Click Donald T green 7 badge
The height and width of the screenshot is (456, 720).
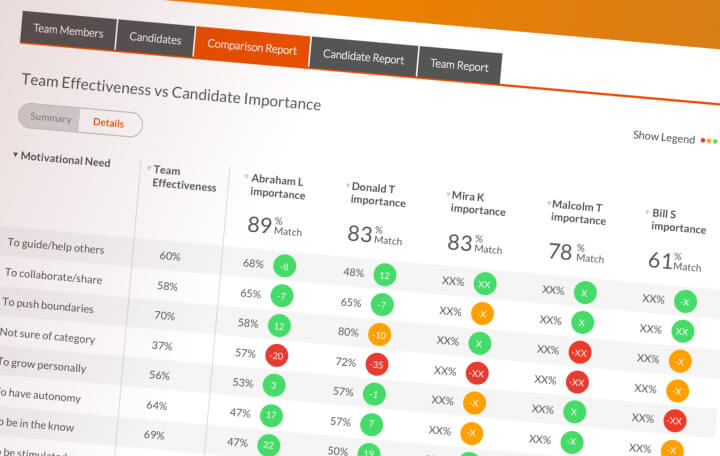tap(371, 424)
